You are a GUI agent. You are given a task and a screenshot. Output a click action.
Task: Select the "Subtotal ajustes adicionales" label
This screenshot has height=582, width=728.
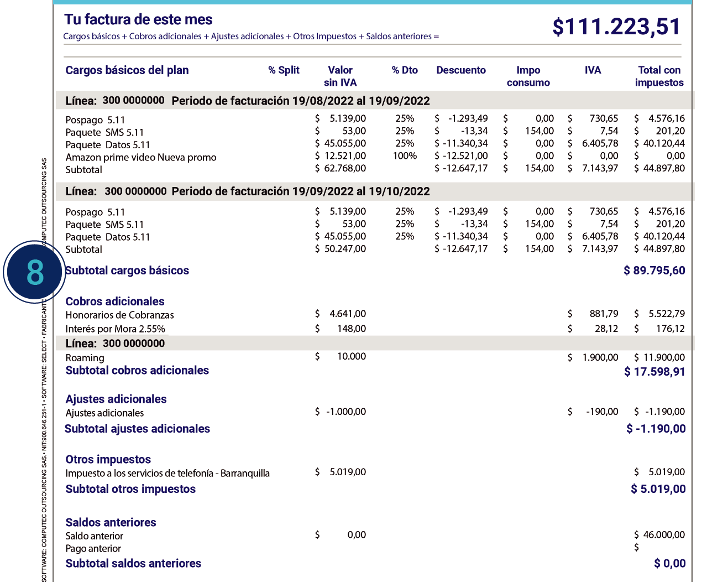tap(137, 429)
